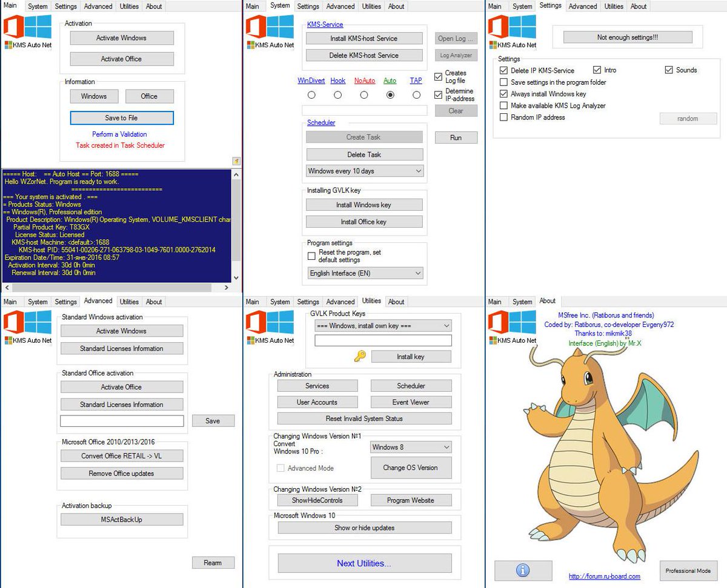
Task: Click the KMS Auto Net logo in the Main panel
Action: pos(28,31)
